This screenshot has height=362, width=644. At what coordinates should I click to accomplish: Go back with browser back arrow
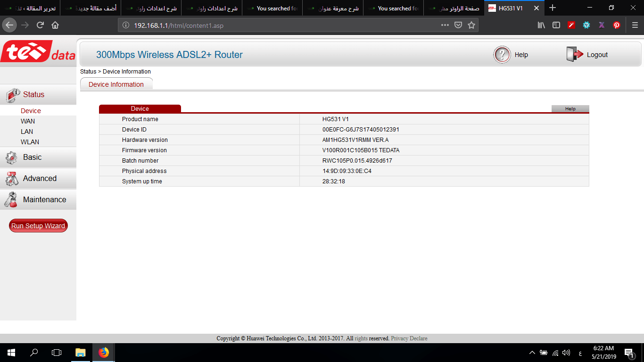10,25
